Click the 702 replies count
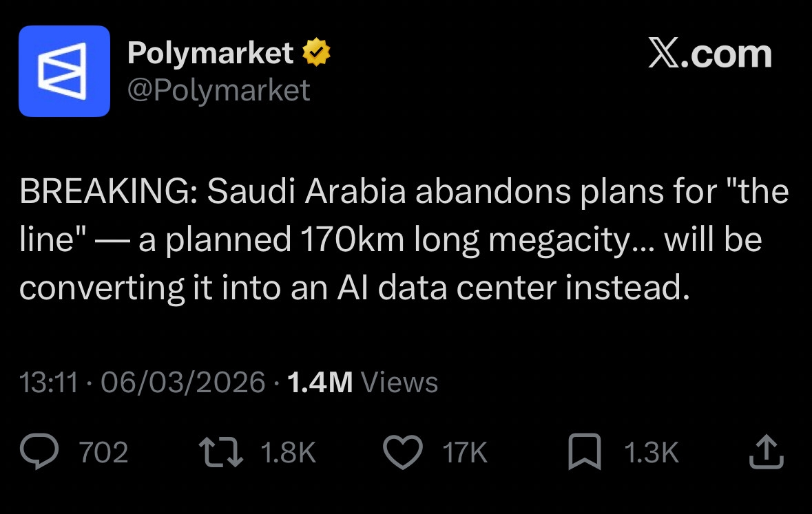The width and height of the screenshot is (812, 514). [x=103, y=453]
